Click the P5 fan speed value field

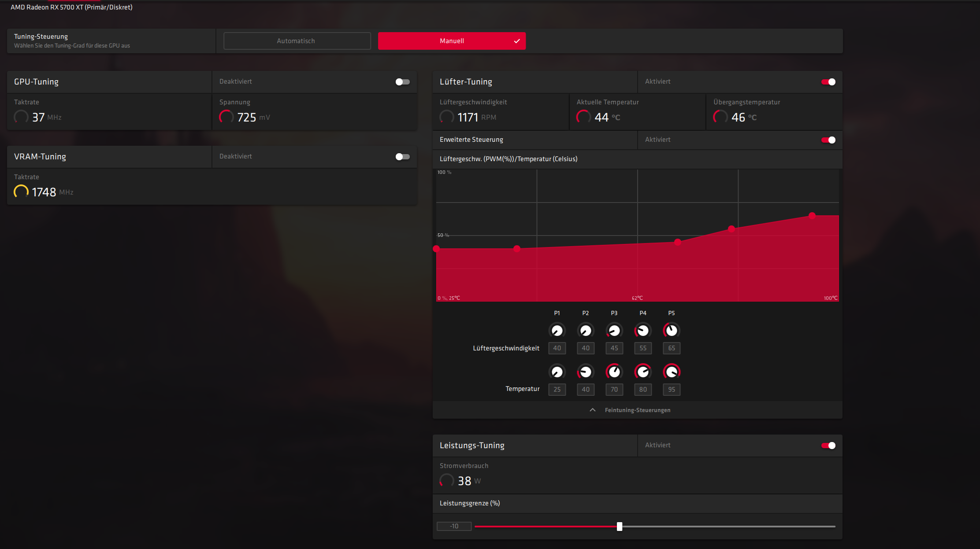click(x=672, y=348)
